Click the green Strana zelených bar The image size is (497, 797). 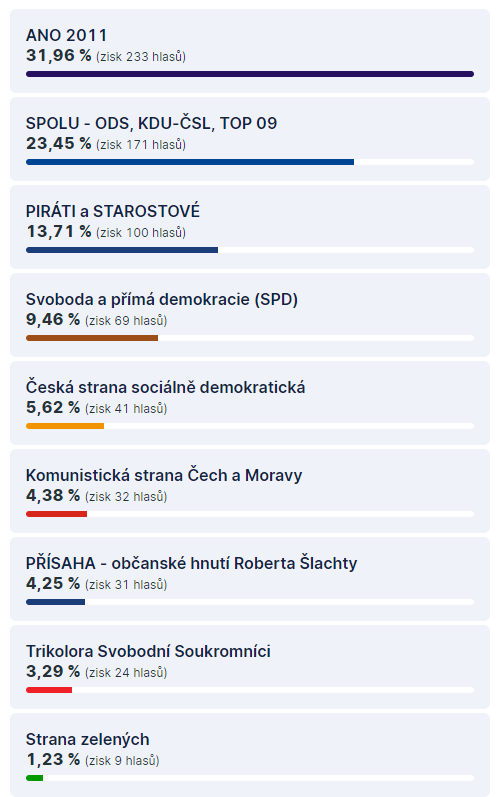coord(35,778)
